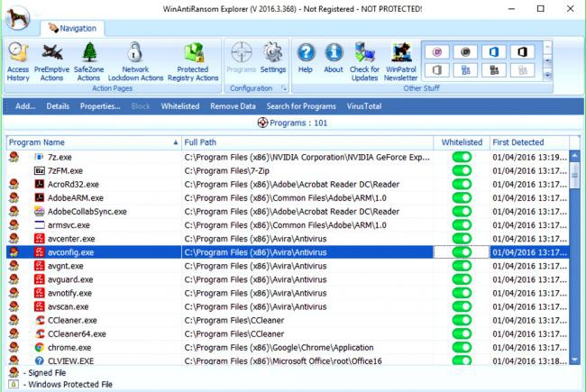586x392 pixels.
Task: Click Whitelisted in the command bar
Action: coord(180,106)
